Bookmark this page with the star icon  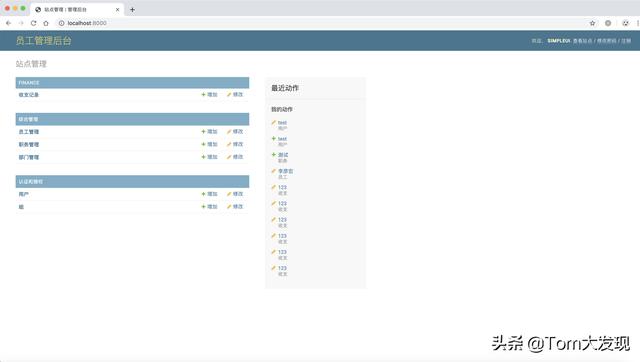click(592, 23)
